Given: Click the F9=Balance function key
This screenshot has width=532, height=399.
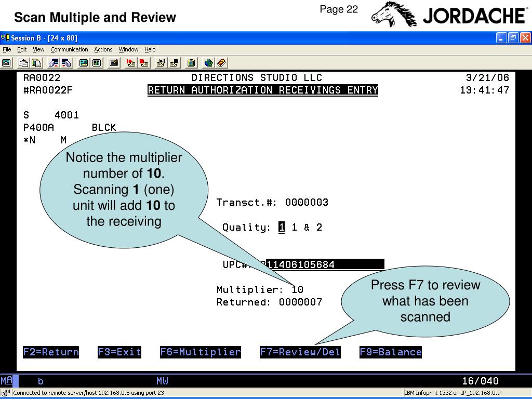Looking at the screenshot, I should (391, 352).
